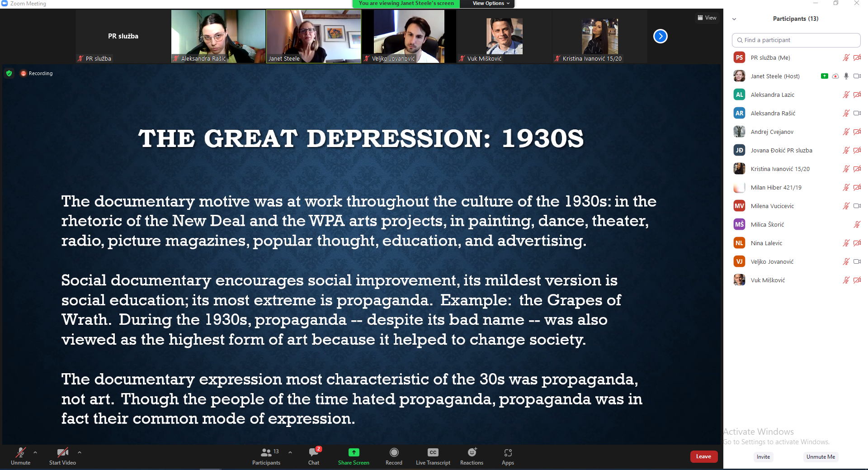Viewport: 868px width, 470px height.
Task: Show next video thumbnails with blue arrow
Action: (660, 36)
